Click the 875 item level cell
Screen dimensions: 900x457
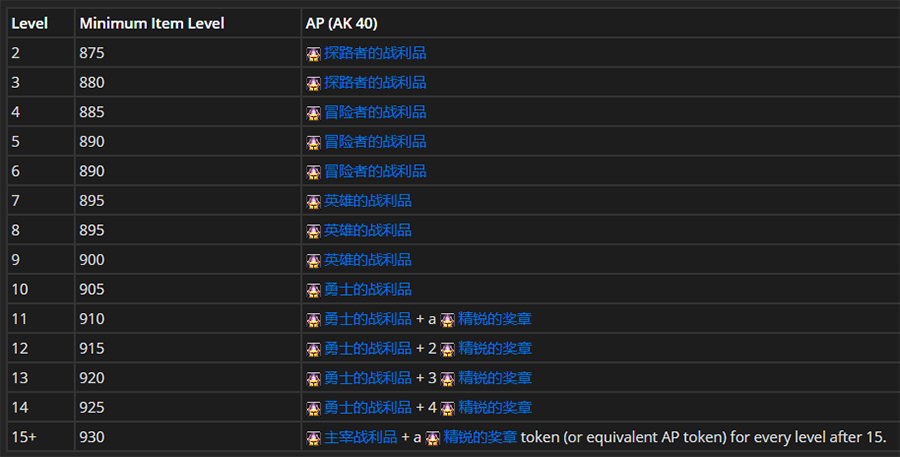pyautogui.click(x=188, y=53)
